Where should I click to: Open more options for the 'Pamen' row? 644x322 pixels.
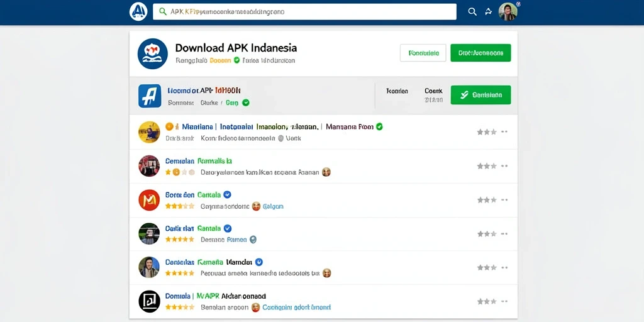click(x=504, y=234)
